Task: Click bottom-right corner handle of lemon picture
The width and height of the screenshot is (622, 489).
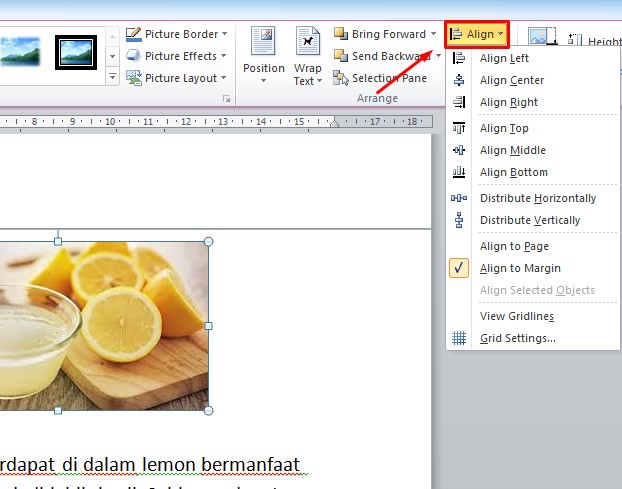Action: click(x=209, y=410)
